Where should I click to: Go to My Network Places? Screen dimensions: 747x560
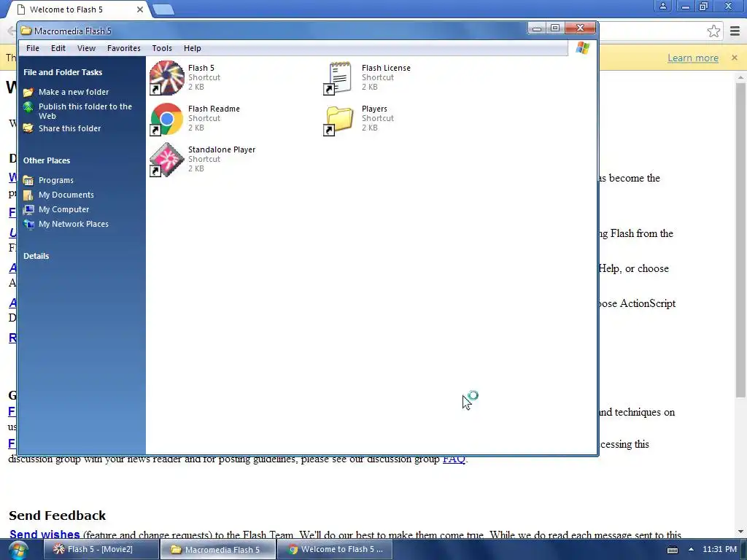(x=74, y=225)
